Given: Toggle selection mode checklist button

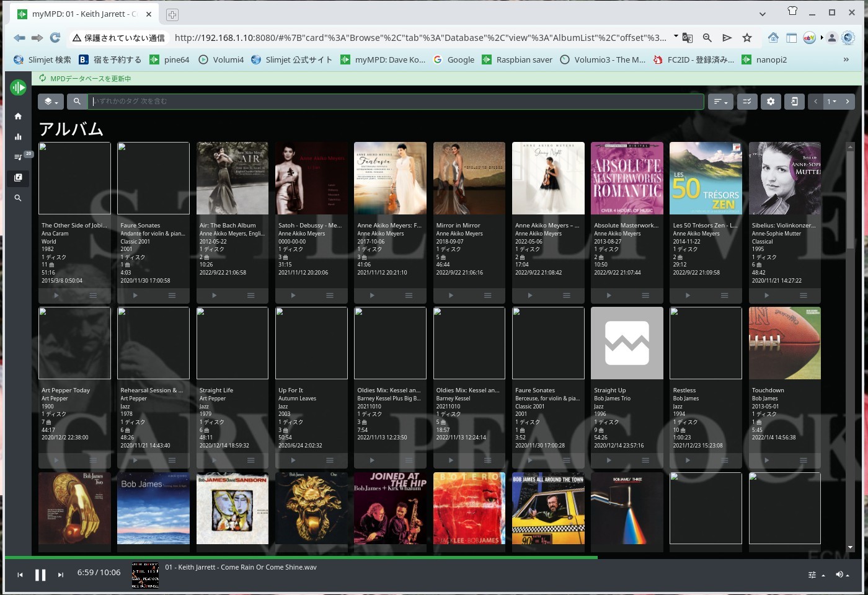Looking at the screenshot, I should click(747, 102).
